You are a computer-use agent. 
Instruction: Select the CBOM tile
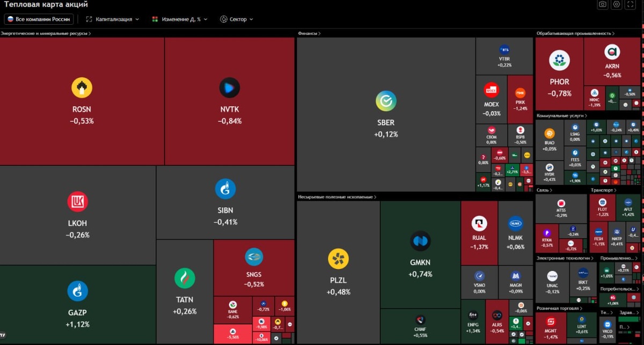pos(492,136)
